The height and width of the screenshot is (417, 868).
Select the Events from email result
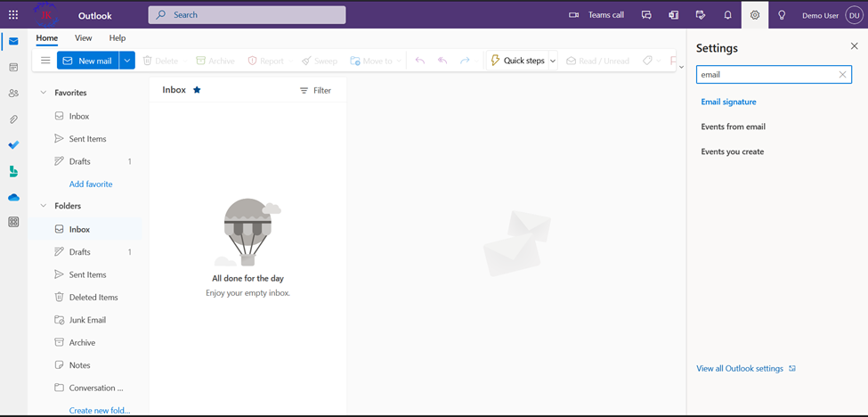pyautogui.click(x=733, y=127)
